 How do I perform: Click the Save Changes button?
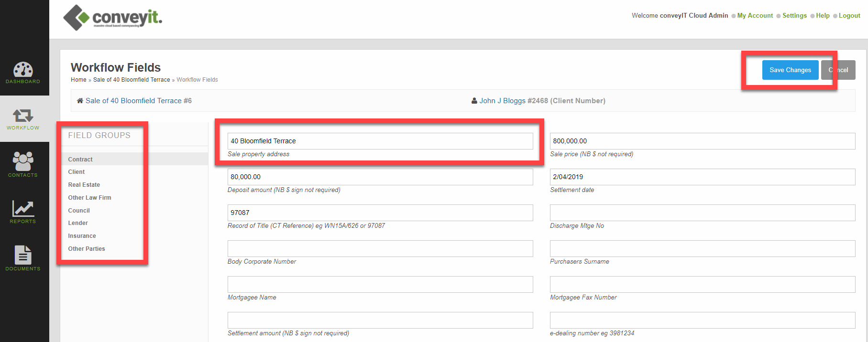(790, 70)
